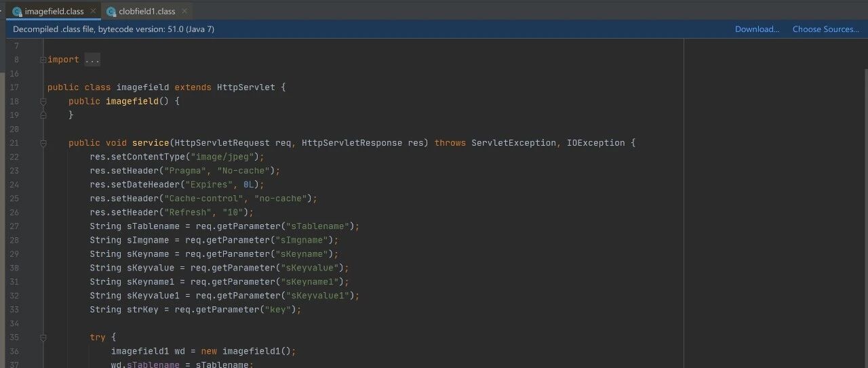Click the HttpServletResponse parameter type

352,143
